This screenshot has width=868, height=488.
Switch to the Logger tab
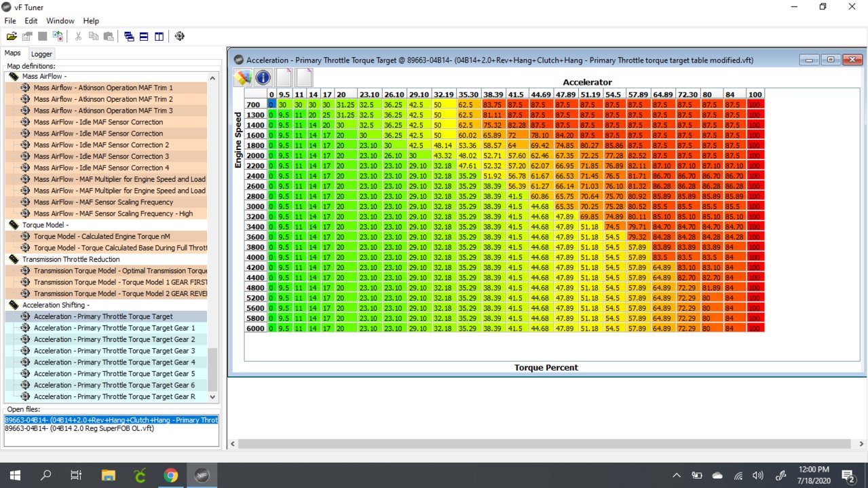point(41,54)
